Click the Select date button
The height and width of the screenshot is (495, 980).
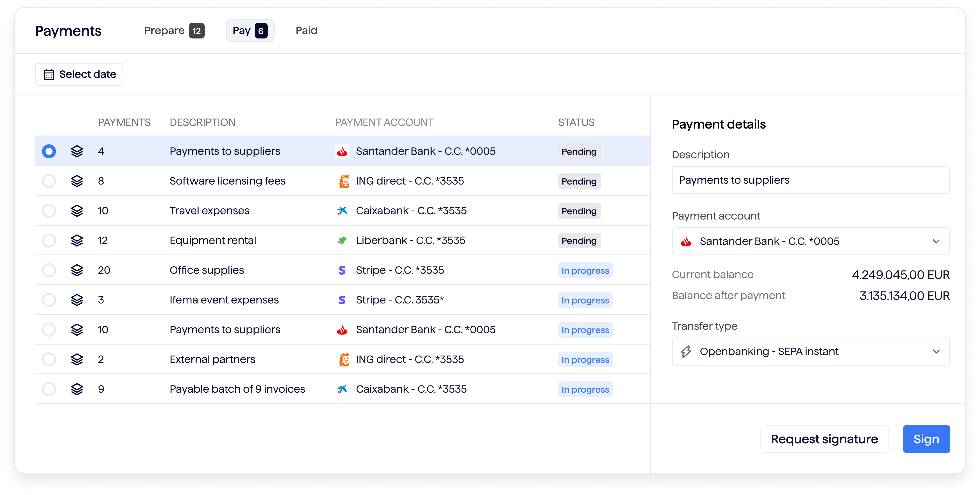(x=79, y=74)
